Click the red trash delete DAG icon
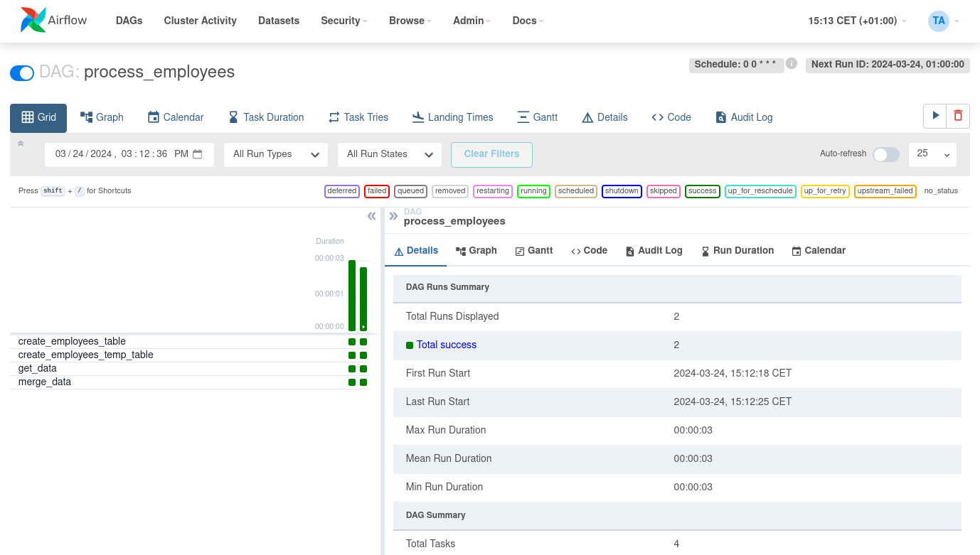 click(958, 116)
